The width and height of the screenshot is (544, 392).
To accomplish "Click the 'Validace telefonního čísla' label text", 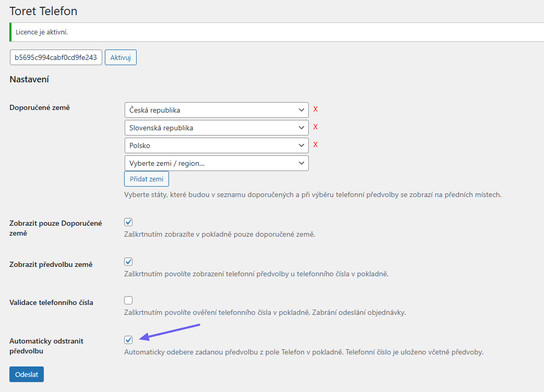I will pyautogui.click(x=51, y=302).
